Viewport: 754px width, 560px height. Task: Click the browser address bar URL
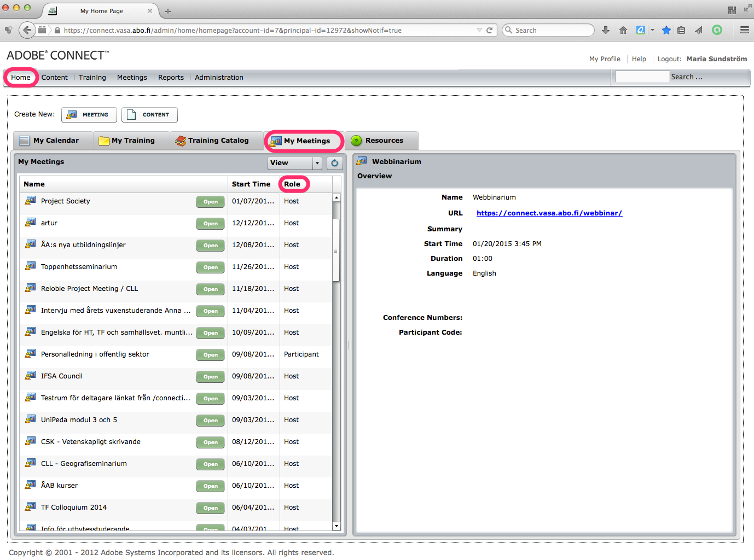pos(233,31)
